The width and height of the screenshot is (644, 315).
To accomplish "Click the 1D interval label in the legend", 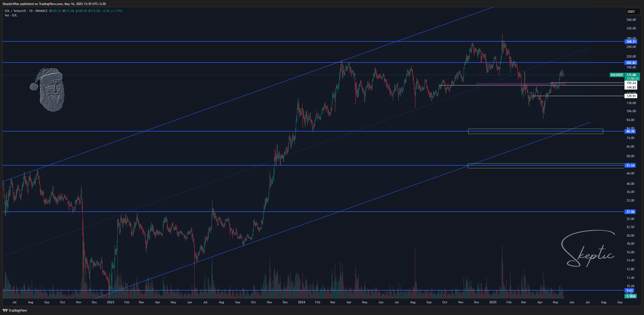I will click(31, 11).
